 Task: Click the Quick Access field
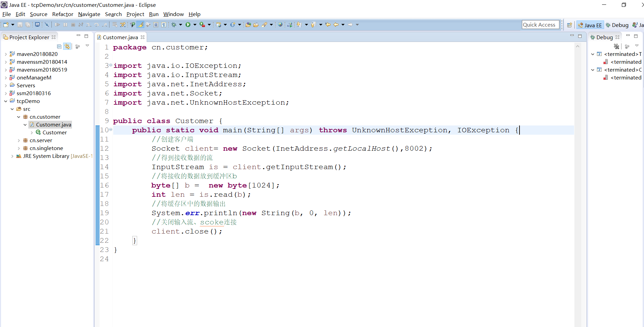[x=540, y=25]
